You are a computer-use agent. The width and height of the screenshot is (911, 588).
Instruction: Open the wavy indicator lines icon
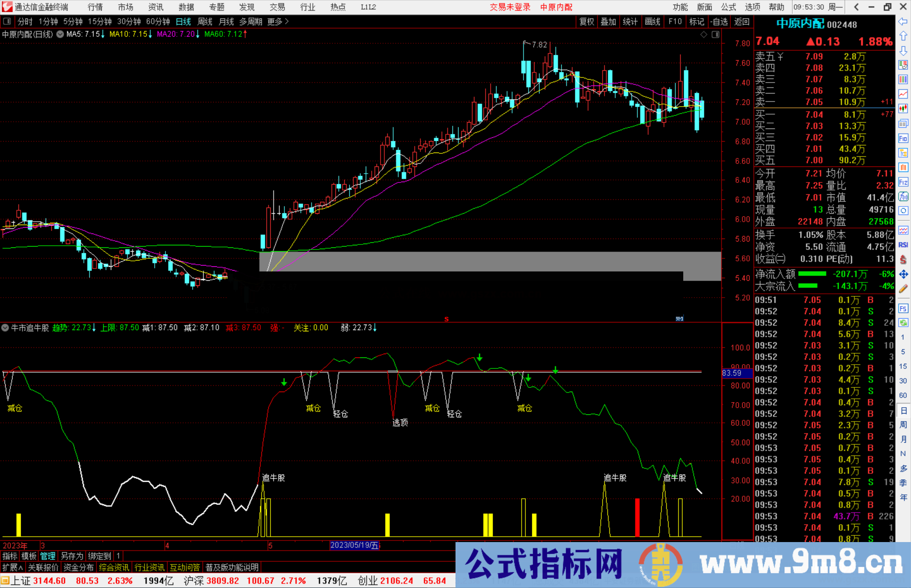click(x=903, y=230)
